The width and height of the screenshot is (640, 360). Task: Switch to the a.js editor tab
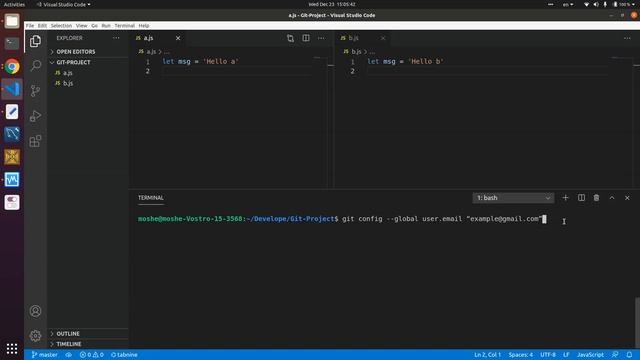[x=157, y=38]
